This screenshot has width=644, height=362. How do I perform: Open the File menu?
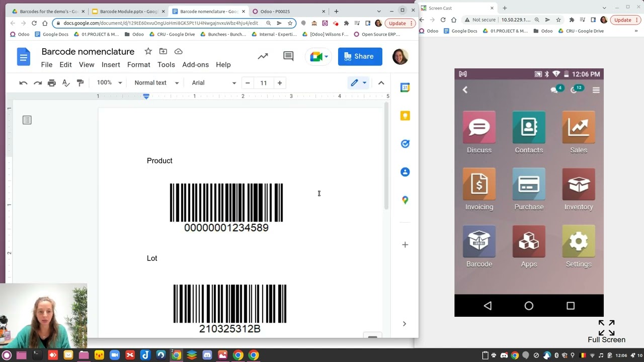[x=47, y=64]
